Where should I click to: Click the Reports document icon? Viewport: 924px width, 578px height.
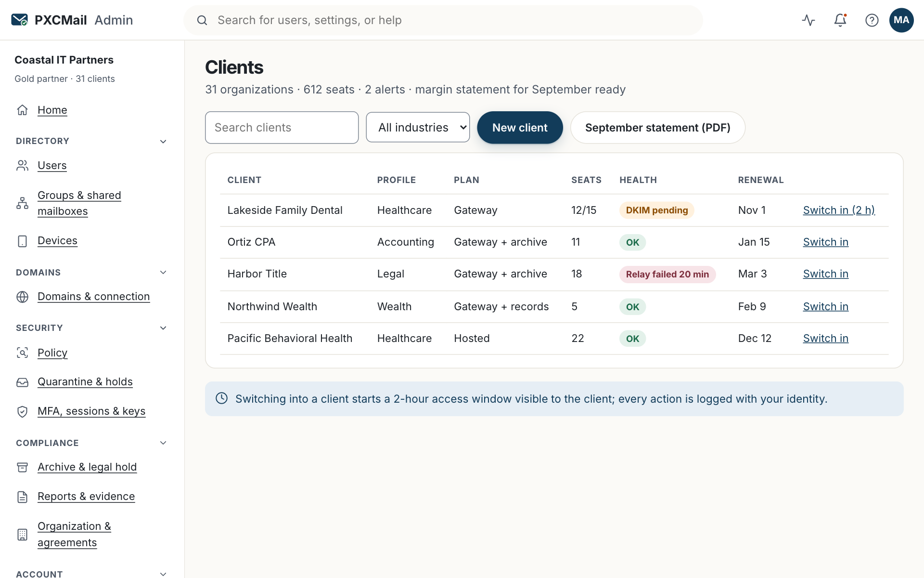point(22,497)
